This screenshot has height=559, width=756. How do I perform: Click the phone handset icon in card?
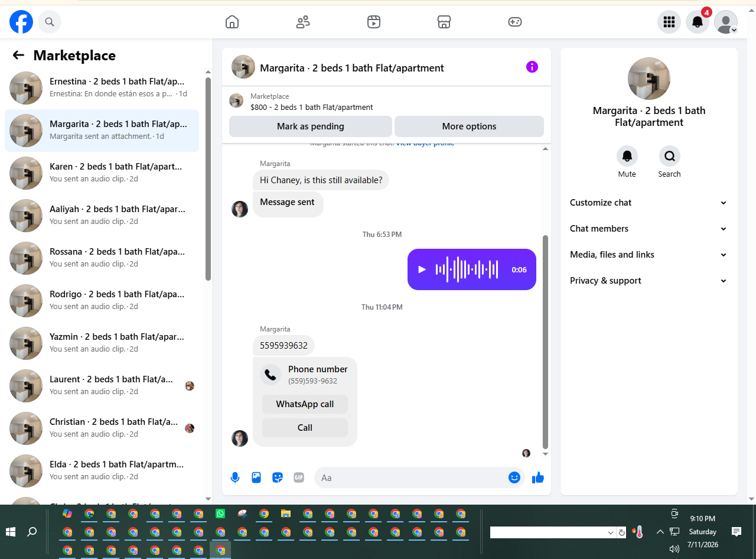coord(271,375)
